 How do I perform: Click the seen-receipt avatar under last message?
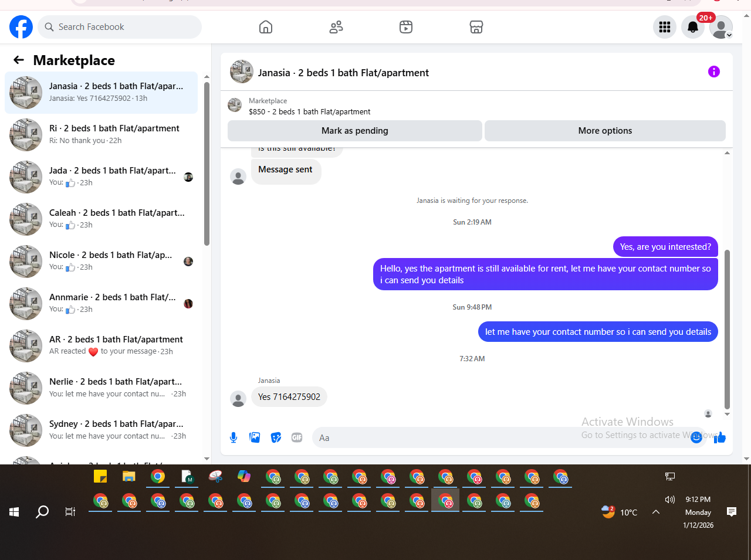pyautogui.click(x=708, y=413)
